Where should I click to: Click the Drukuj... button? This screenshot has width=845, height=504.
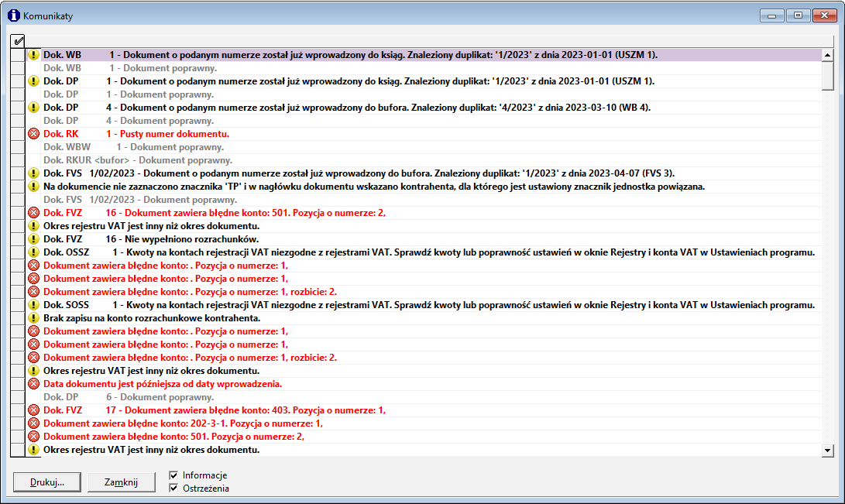tap(47, 482)
